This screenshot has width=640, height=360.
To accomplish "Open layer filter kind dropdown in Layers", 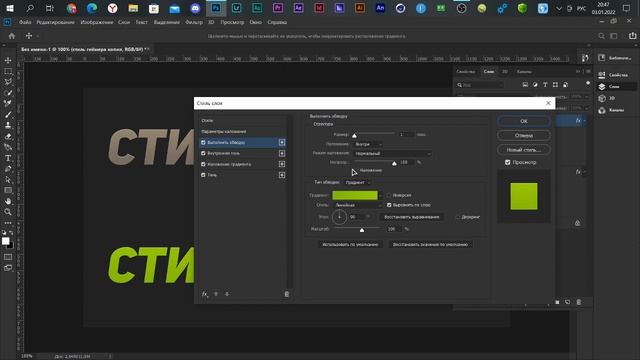I will 480,85.
